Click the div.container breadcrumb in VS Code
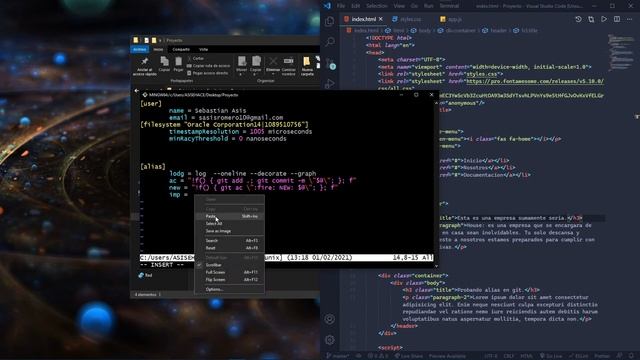This screenshot has width=640, height=360. pos(457,30)
